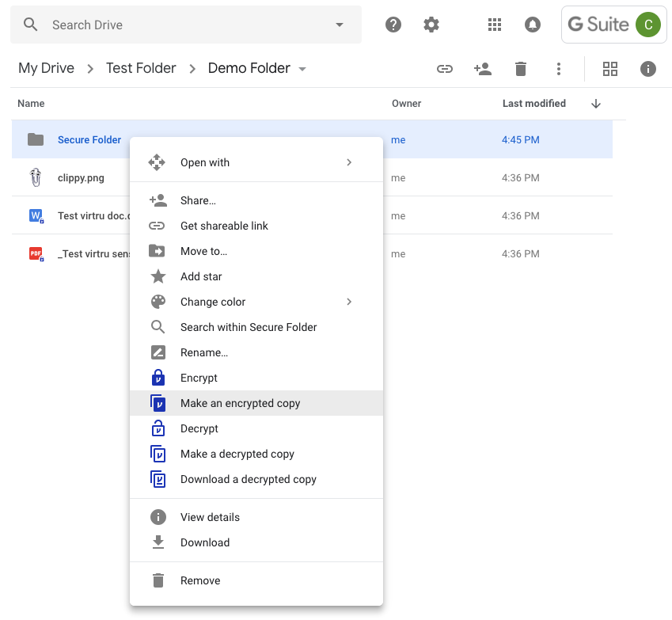Screen dimensions: 672x620
Task: Click the Secure Folder folder icon
Action: tap(36, 139)
